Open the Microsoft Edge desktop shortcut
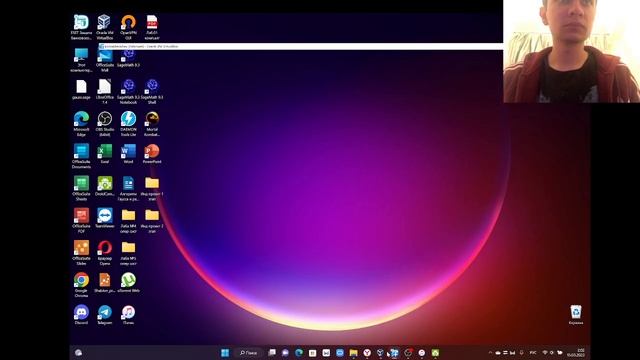Image resolution: width=640 pixels, height=360 pixels. (x=81, y=124)
